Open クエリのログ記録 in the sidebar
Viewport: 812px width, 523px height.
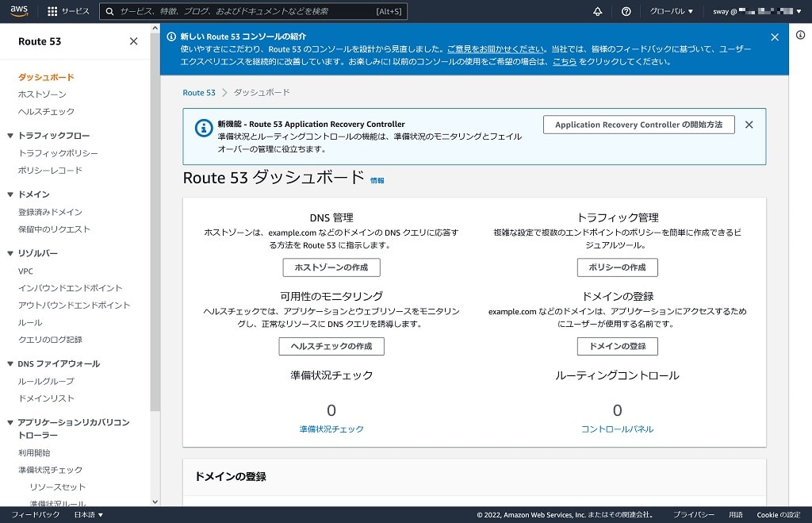[x=50, y=339]
